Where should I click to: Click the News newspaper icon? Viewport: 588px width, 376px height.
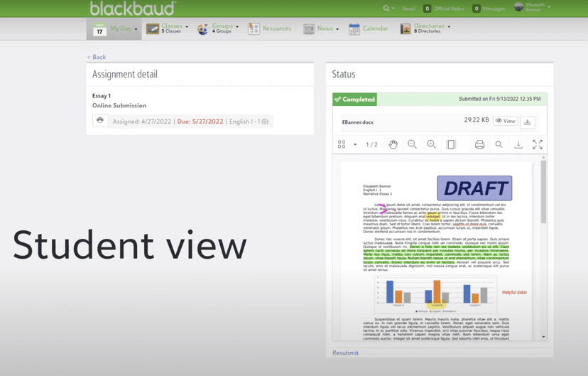pos(309,29)
